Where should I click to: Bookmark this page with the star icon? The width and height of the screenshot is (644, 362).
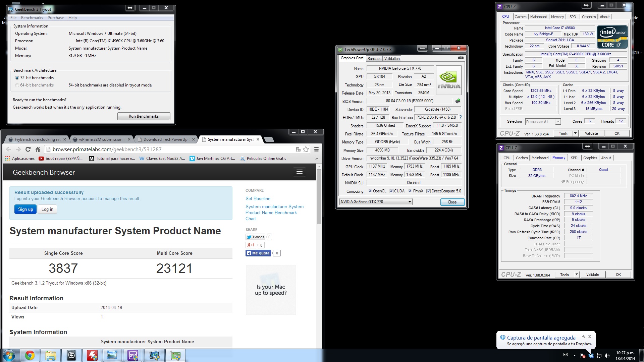point(306,149)
